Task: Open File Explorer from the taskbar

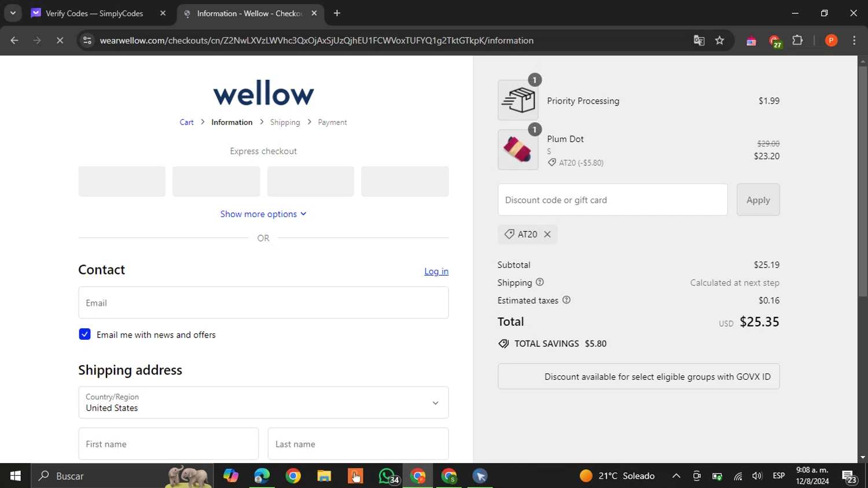Action: point(324,476)
